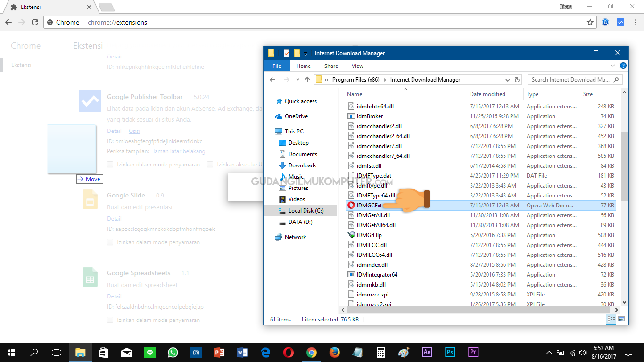Open Detail link under Google Slide
The width and height of the screenshot is (644, 362).
[x=114, y=219]
